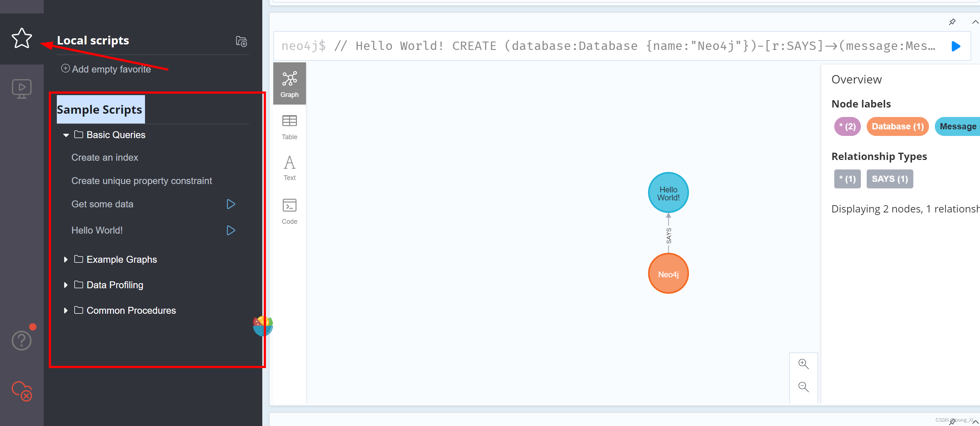Expand the Common Procedures folder
This screenshot has width=980, height=426.
click(66, 310)
